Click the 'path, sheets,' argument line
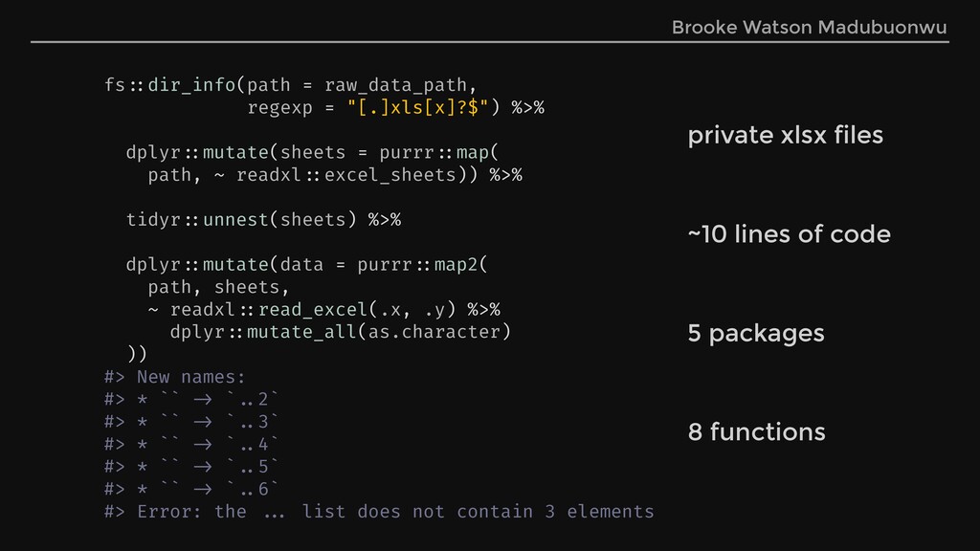Screen dimensions: 980x551 click(x=218, y=287)
